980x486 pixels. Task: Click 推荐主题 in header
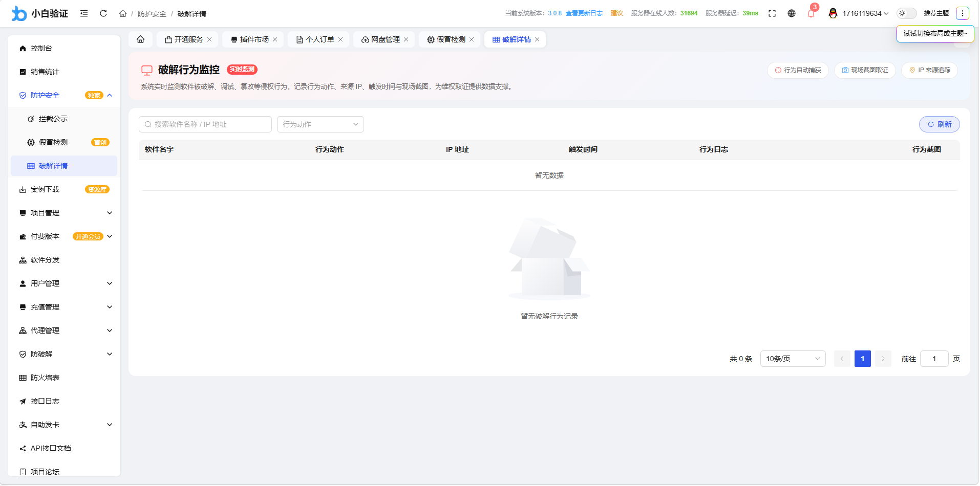coord(936,13)
